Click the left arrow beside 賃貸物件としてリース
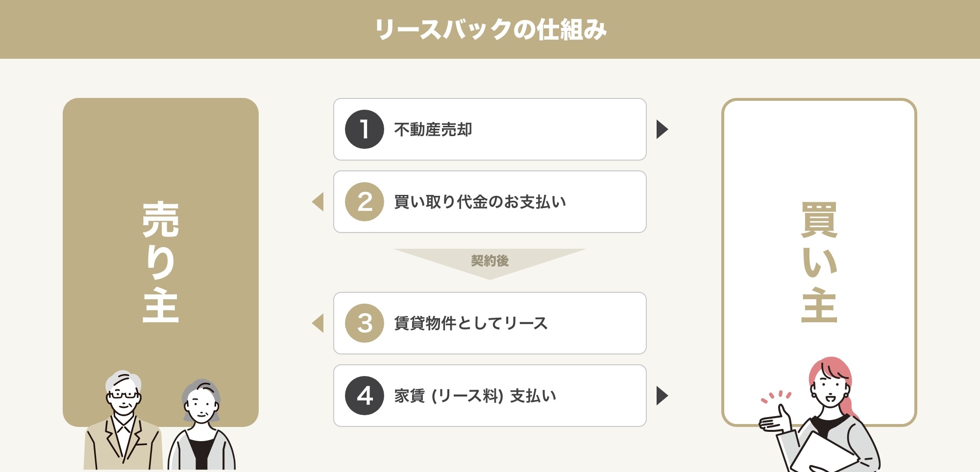 [318, 323]
